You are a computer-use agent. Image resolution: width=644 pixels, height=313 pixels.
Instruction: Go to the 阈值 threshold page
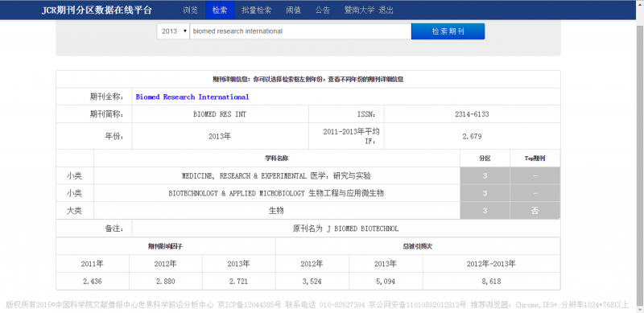[x=293, y=10]
